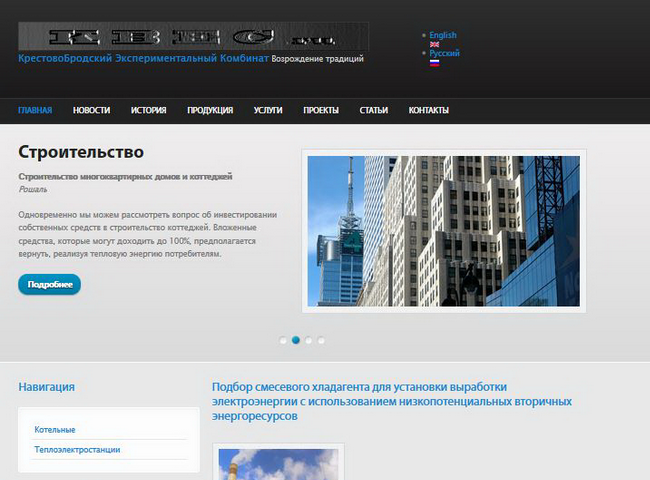Open the Новости menu item
650x480 pixels.
(92, 110)
